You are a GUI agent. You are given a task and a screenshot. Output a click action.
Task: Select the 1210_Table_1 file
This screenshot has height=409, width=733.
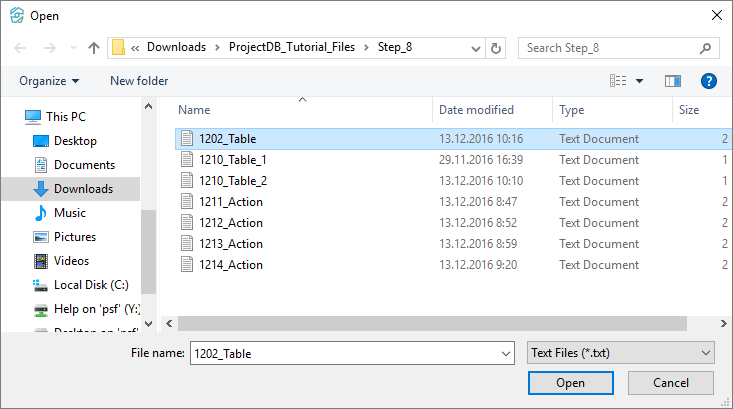coord(232,160)
